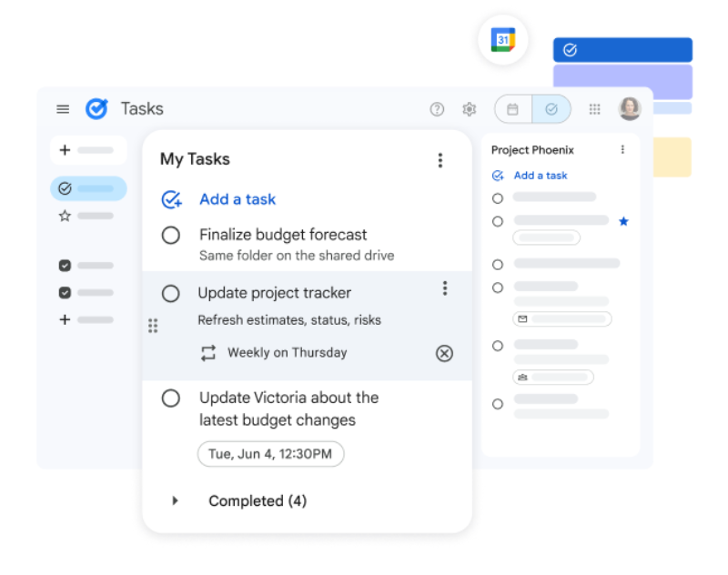
Task: Remove the Weekly on Thursday recurrence
Action: point(444,354)
